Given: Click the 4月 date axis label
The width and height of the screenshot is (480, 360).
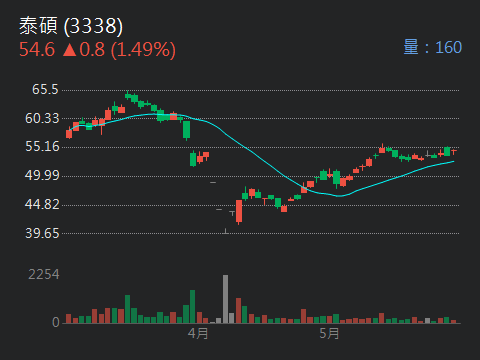Looking at the screenshot, I should click(198, 333).
